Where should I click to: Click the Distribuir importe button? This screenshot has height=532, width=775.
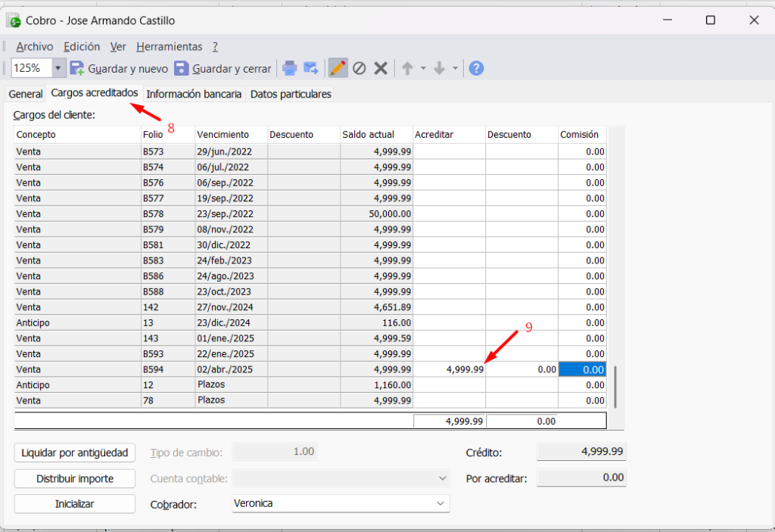point(74,478)
